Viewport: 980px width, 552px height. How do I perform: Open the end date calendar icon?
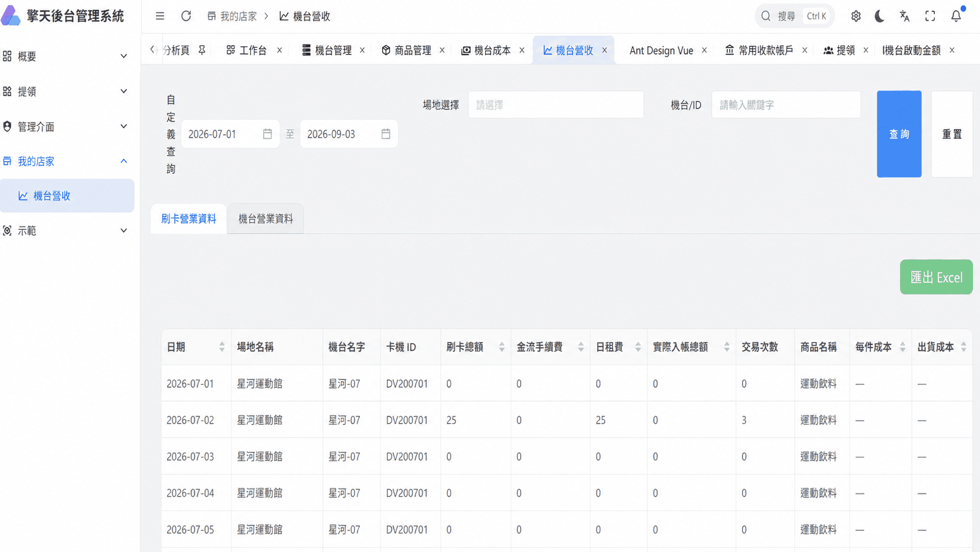click(x=386, y=134)
